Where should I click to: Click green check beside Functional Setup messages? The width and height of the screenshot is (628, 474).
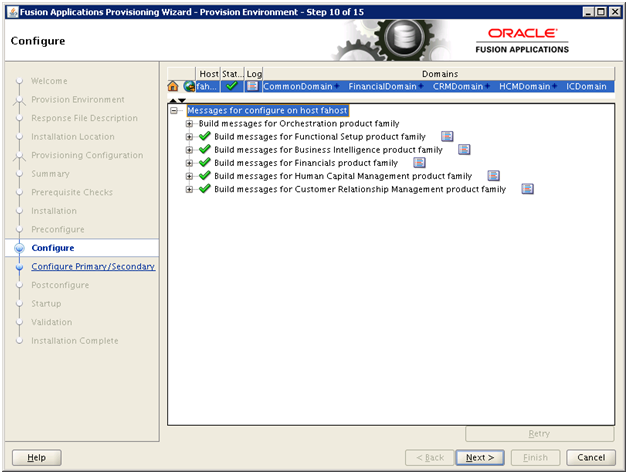pyautogui.click(x=205, y=136)
